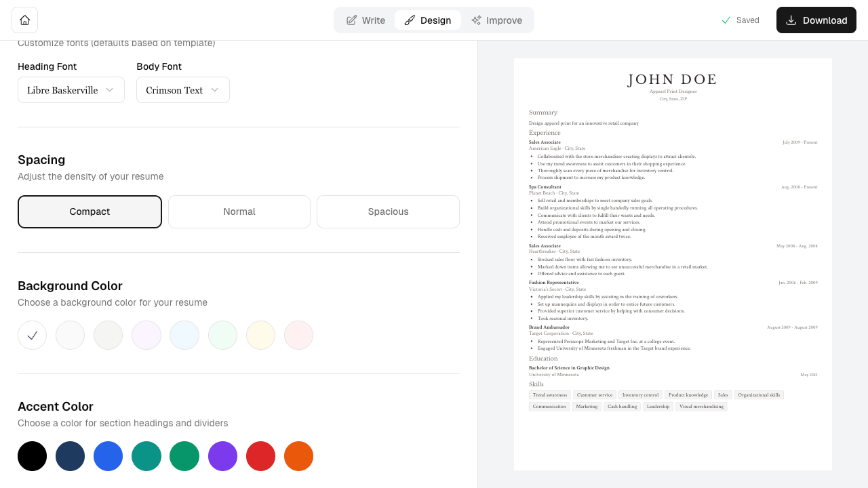The image size is (868, 488).
Task: Open the Heading Font dropdown
Action: tap(71, 90)
